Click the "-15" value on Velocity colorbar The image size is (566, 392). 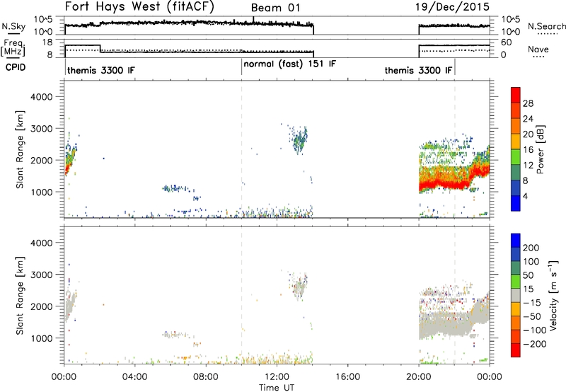click(532, 303)
